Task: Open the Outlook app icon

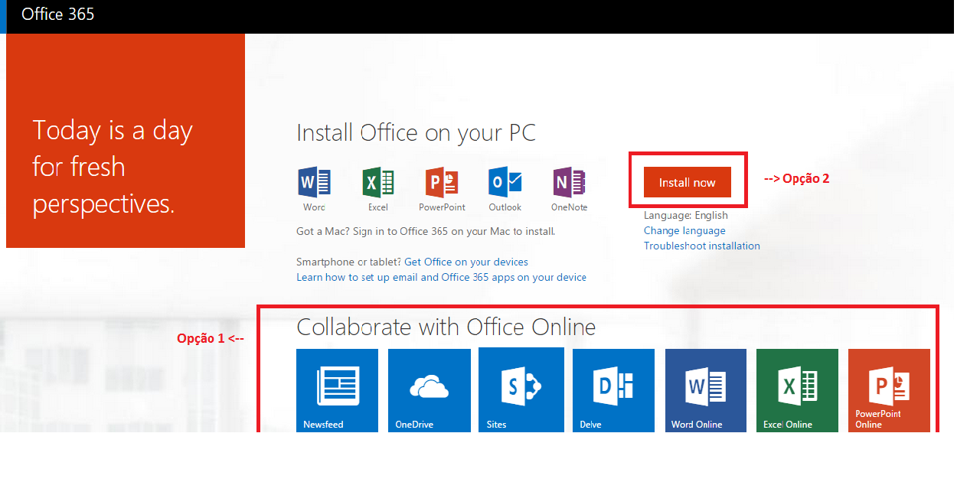Action: click(505, 182)
